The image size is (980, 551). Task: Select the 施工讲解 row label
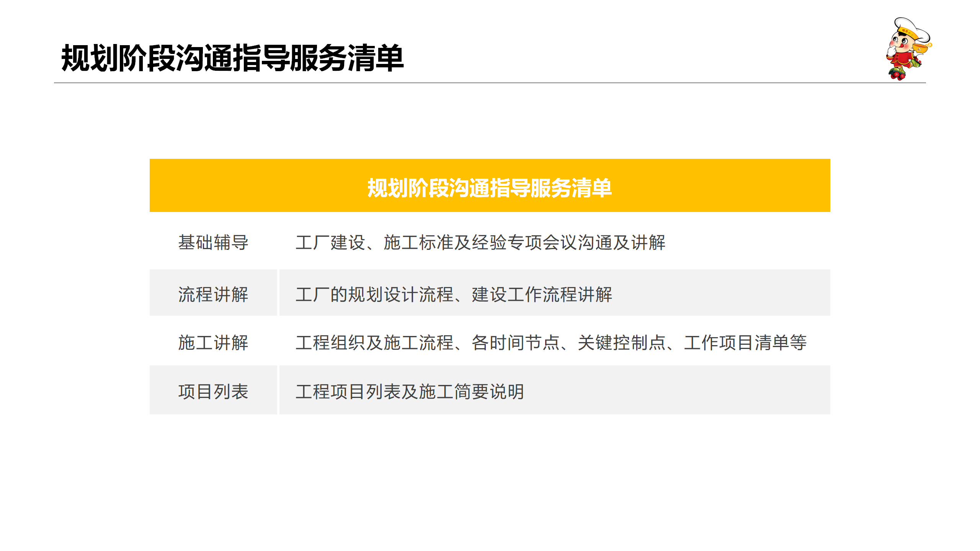pyautogui.click(x=213, y=342)
